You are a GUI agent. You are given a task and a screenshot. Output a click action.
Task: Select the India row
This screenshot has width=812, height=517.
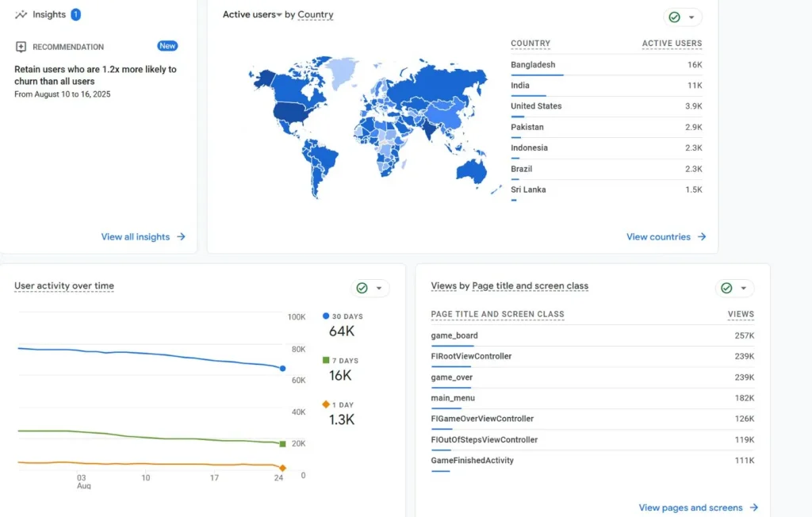[x=607, y=86]
